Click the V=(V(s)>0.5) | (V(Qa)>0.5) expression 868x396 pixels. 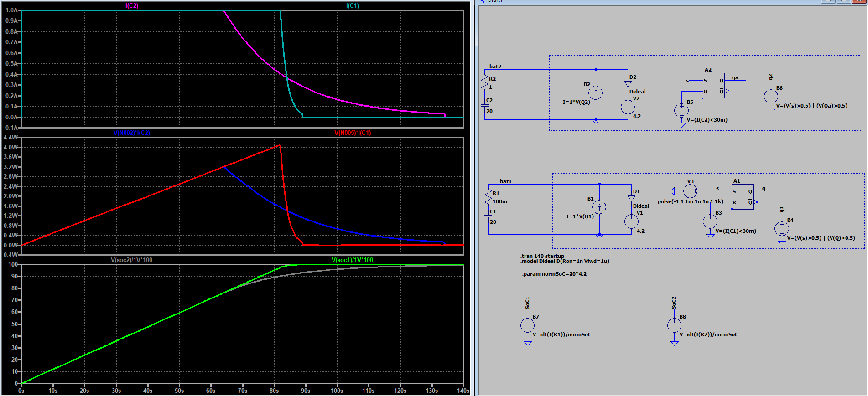point(812,106)
